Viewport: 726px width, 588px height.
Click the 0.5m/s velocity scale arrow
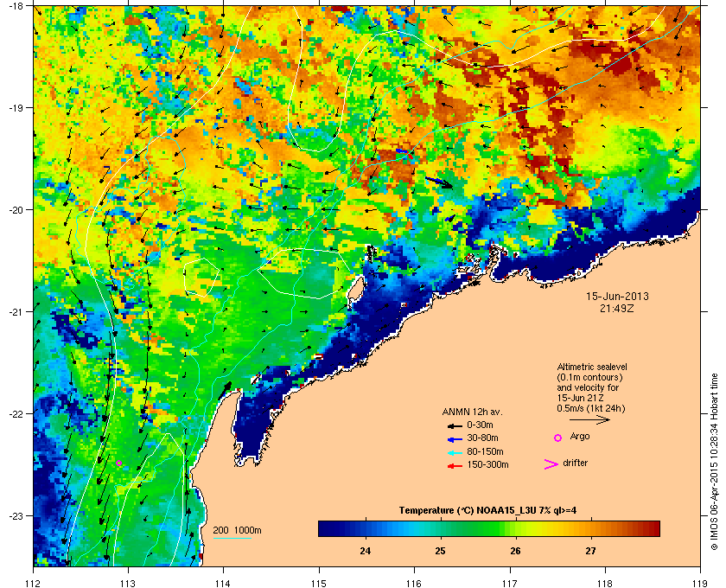pyautogui.click(x=589, y=419)
